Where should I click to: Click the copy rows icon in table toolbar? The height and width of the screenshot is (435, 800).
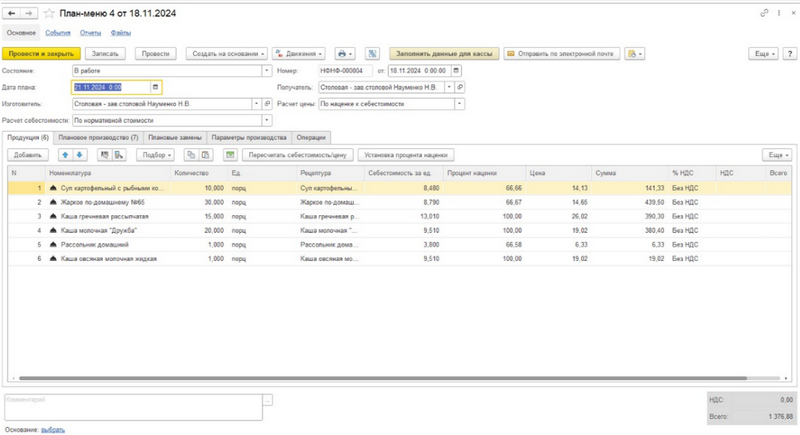(x=190, y=155)
